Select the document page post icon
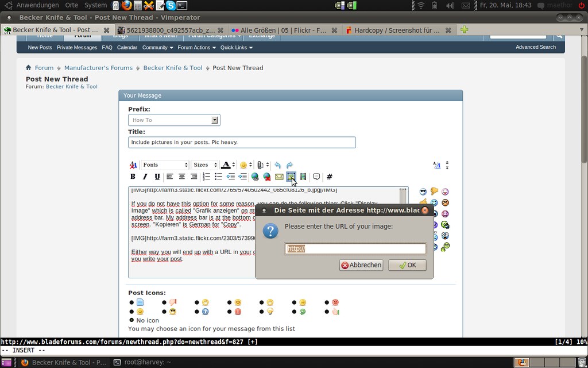Image resolution: width=588 pixels, height=368 pixels. click(140, 302)
